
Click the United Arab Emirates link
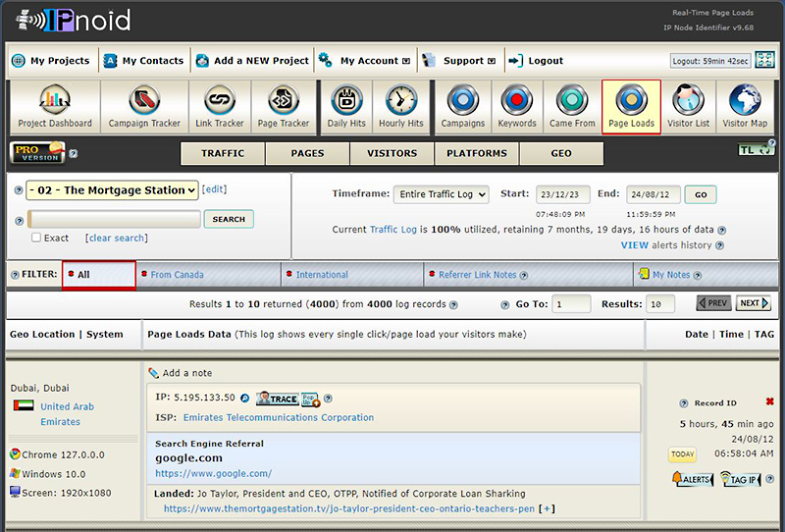[x=67, y=414]
